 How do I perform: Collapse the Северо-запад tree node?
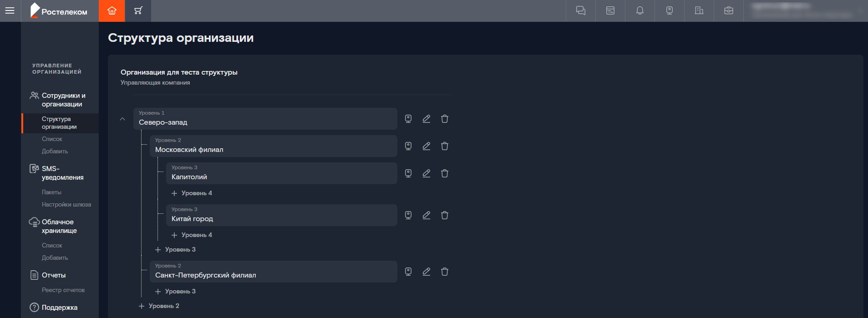(x=122, y=119)
